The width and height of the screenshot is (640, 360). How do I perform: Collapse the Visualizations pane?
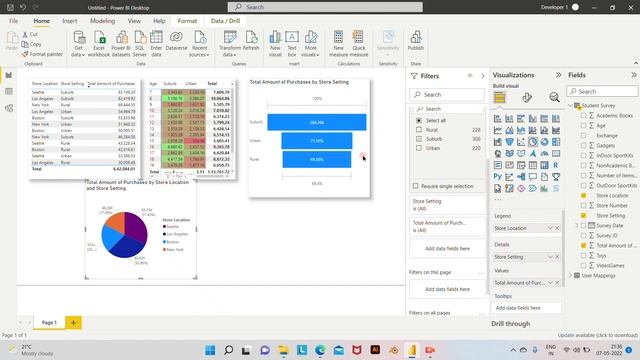(558, 75)
